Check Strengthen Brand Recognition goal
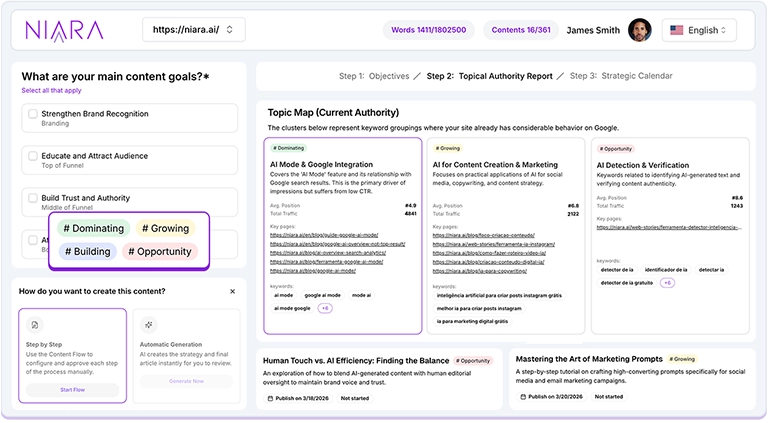768x423 pixels. coord(33,114)
